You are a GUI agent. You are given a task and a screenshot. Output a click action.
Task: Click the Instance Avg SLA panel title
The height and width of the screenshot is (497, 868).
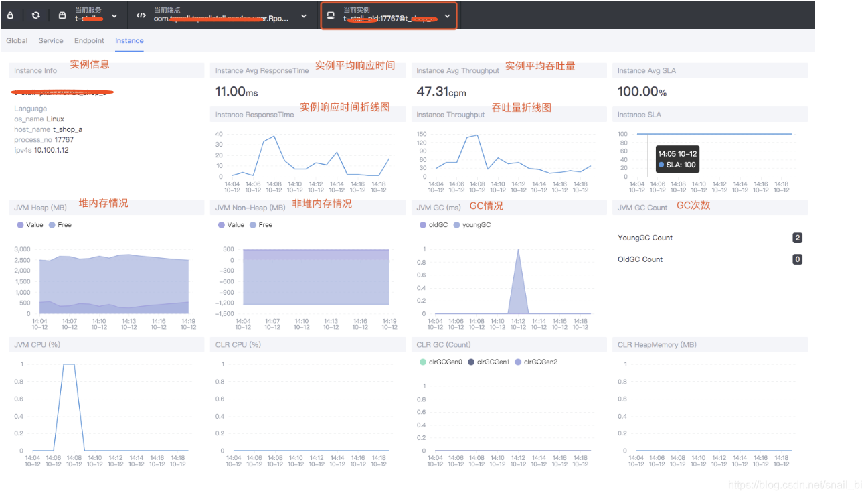(646, 70)
